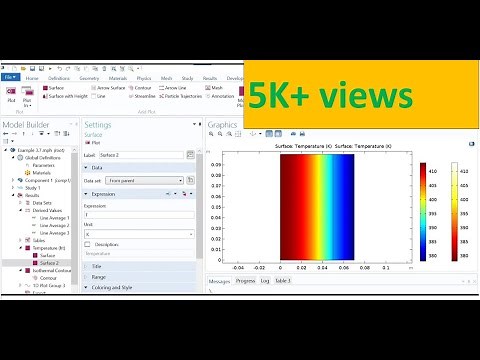Click the Undo icon in quick toolbar
Image resolution: width=480 pixels, height=360 pixels.
[59, 69]
